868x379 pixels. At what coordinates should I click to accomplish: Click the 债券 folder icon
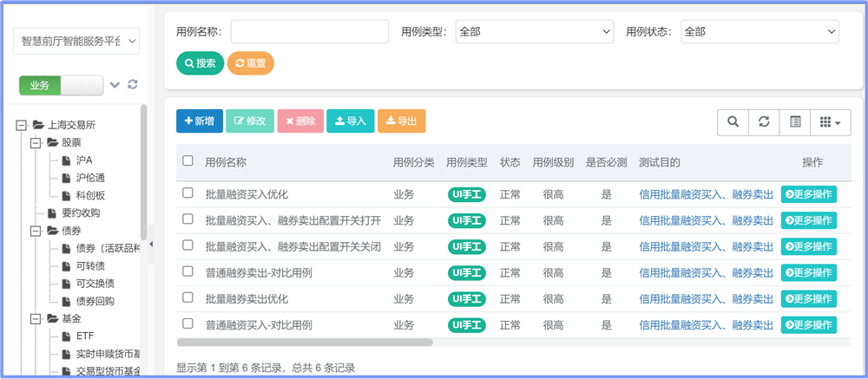pos(52,230)
